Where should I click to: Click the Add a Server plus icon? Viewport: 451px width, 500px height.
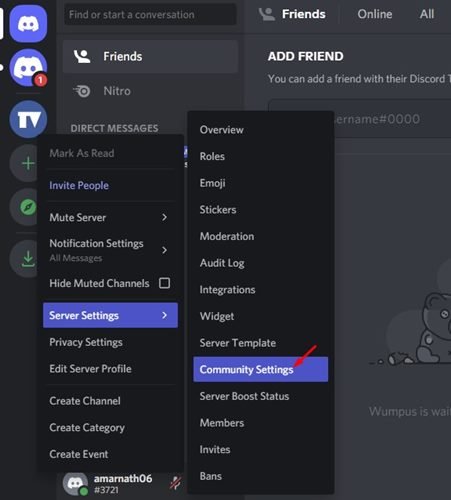pyautogui.click(x=28, y=163)
